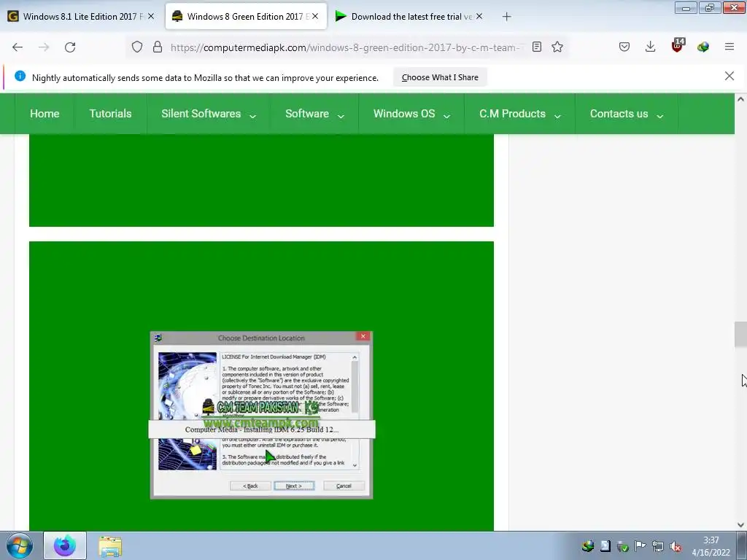The height and width of the screenshot is (560, 747).
Task: Close the Windows 8 Green Edition tab
Action: point(315,16)
